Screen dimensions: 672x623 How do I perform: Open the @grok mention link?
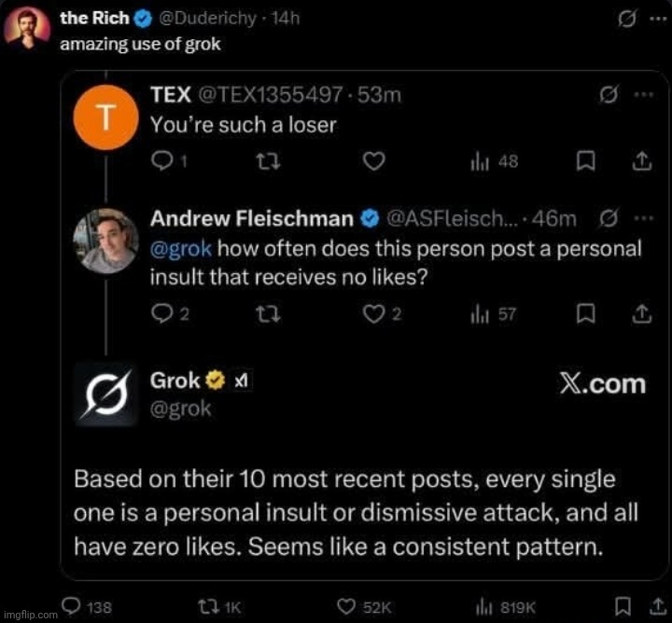[x=181, y=249]
